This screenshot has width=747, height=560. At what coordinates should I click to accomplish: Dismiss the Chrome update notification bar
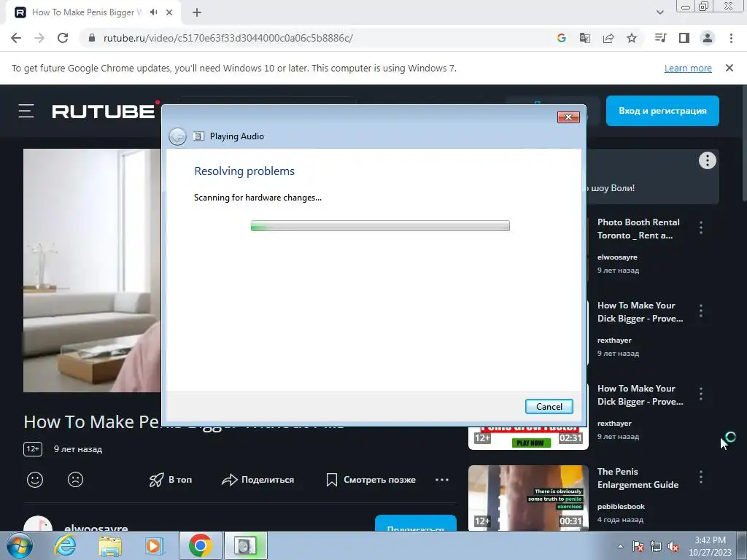[729, 68]
